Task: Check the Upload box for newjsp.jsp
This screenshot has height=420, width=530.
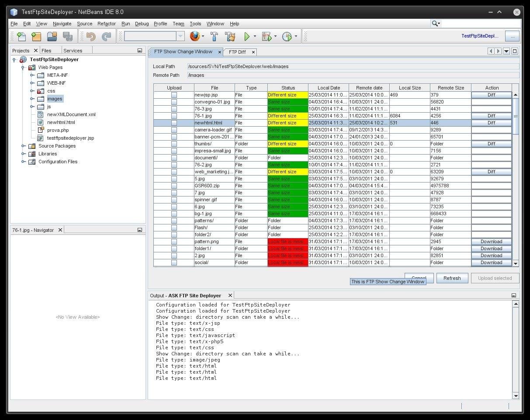Action: 174,94
